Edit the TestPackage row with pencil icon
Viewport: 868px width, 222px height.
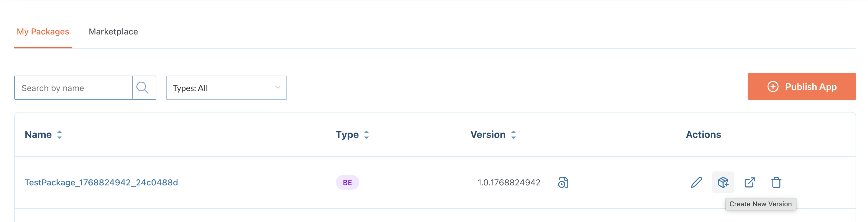pos(696,182)
